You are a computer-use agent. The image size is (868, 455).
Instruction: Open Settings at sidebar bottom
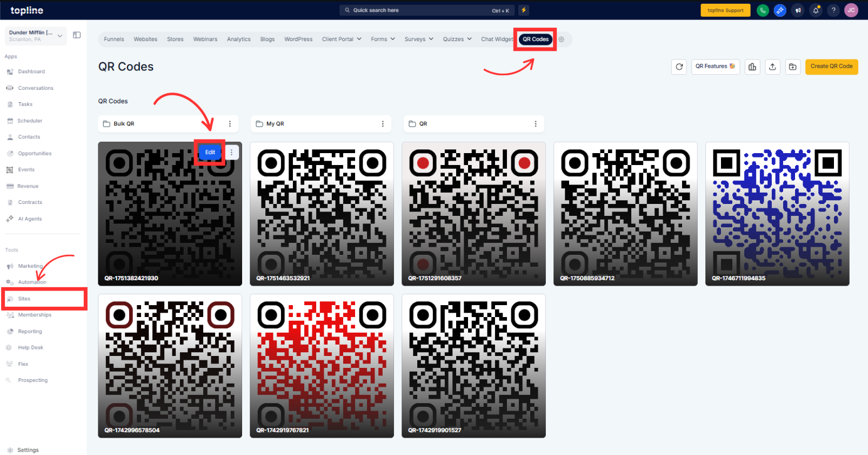[x=28, y=450]
